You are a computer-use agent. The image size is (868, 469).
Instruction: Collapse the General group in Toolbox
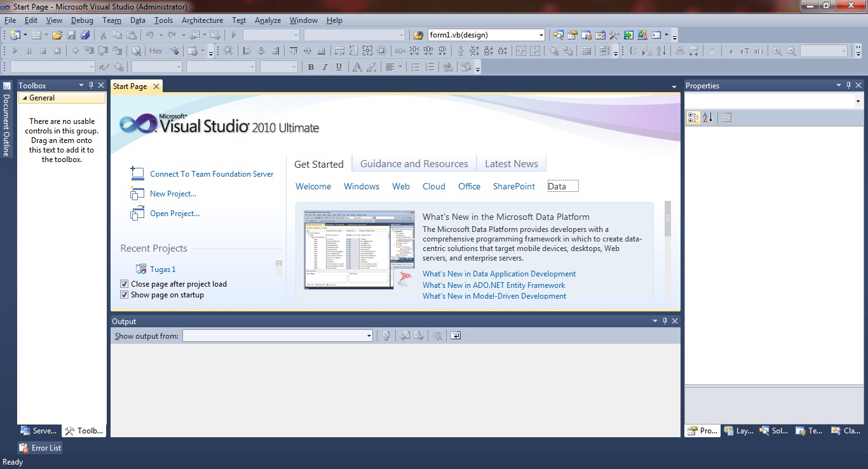coord(25,98)
